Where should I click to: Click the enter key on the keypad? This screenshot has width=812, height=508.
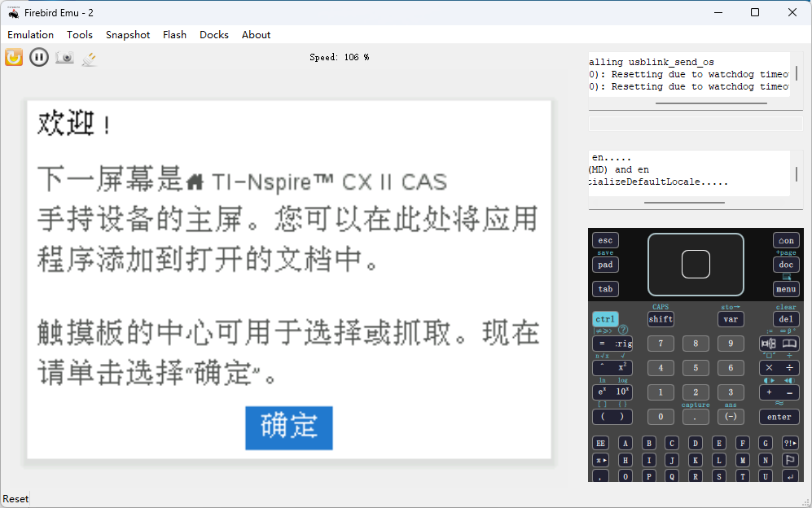(779, 416)
